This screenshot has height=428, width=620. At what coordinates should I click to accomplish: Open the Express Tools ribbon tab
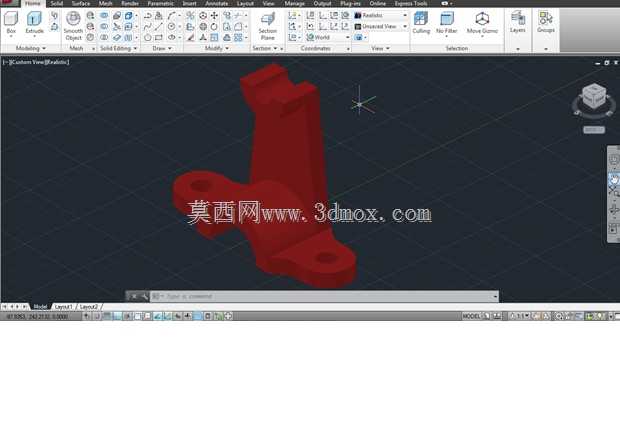[411, 3]
